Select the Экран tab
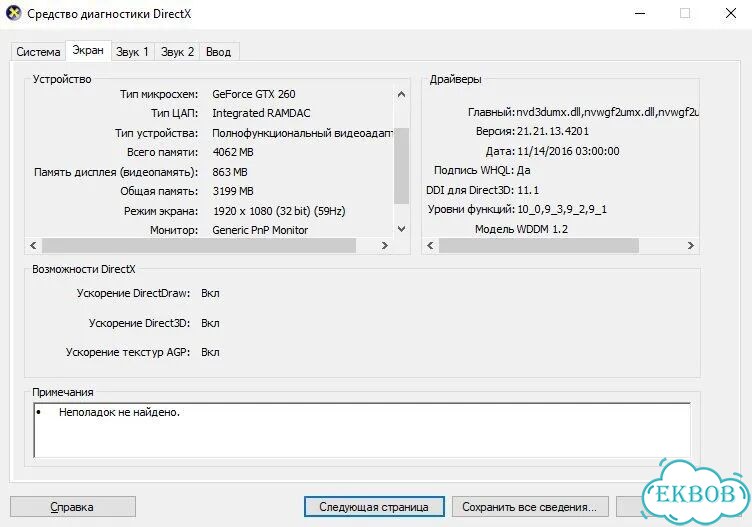The height and width of the screenshot is (527, 752). [88, 50]
